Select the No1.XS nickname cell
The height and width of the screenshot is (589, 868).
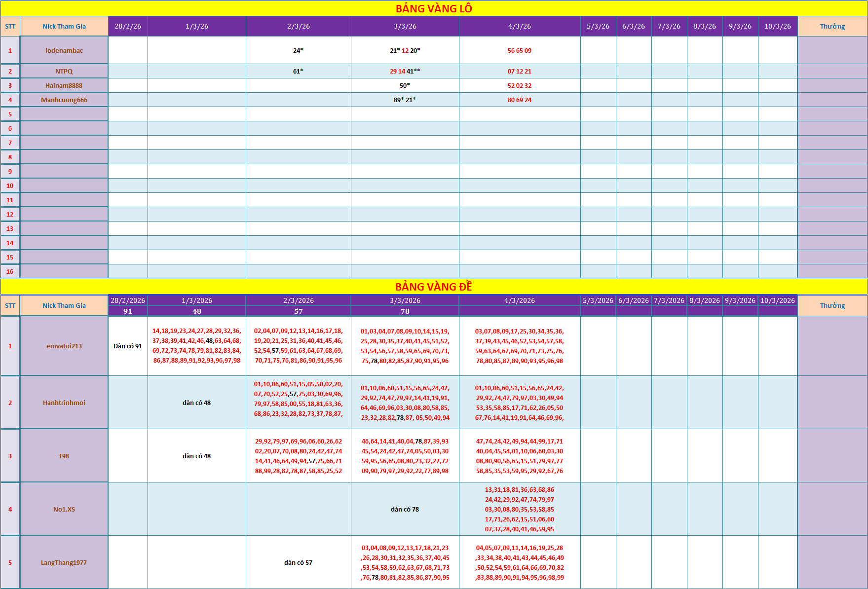click(64, 509)
